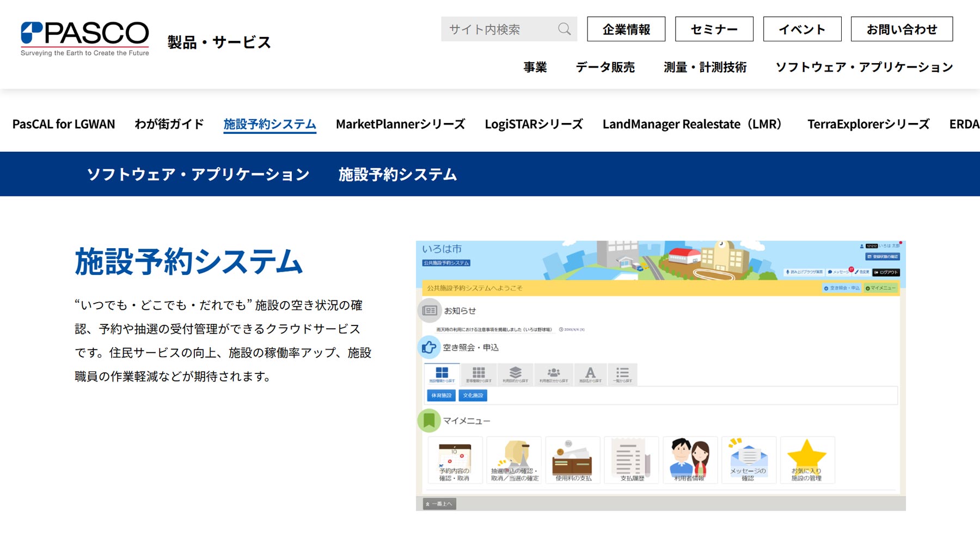Image resolution: width=980 pixels, height=534 pixels.
Task: Click the 使用料の支払 wallet icon
Action: coord(573,460)
